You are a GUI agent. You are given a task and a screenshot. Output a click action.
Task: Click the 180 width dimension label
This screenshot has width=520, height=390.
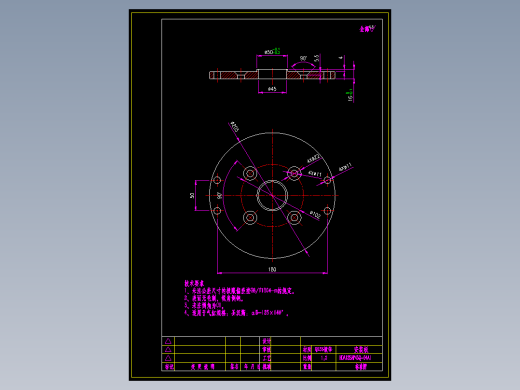272,269
